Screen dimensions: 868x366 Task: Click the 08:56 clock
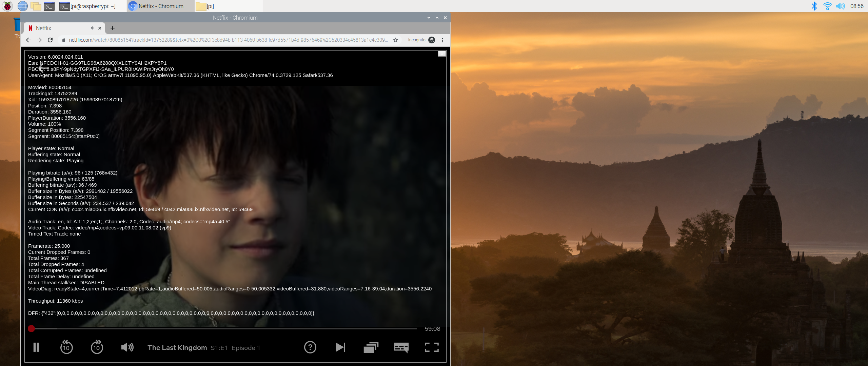point(857,6)
